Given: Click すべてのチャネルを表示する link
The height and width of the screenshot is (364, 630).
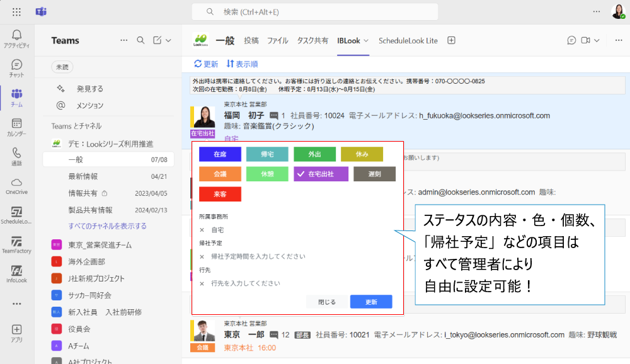Looking at the screenshot, I should pos(107,226).
